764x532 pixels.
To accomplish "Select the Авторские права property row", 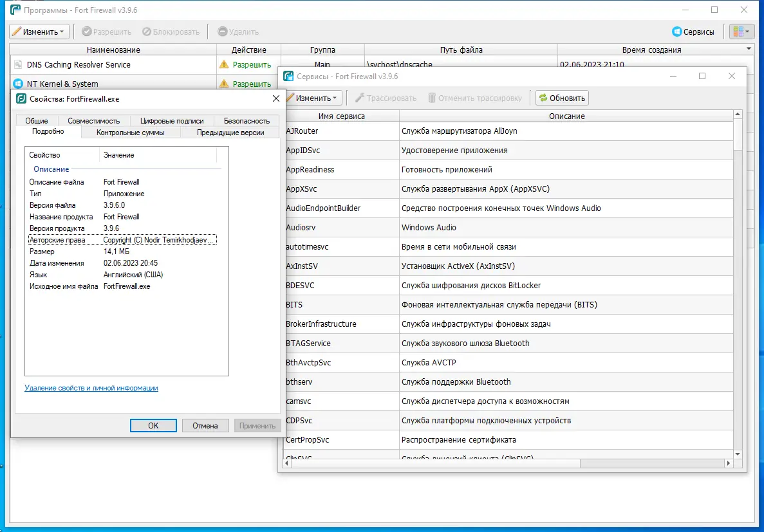I will coord(122,240).
